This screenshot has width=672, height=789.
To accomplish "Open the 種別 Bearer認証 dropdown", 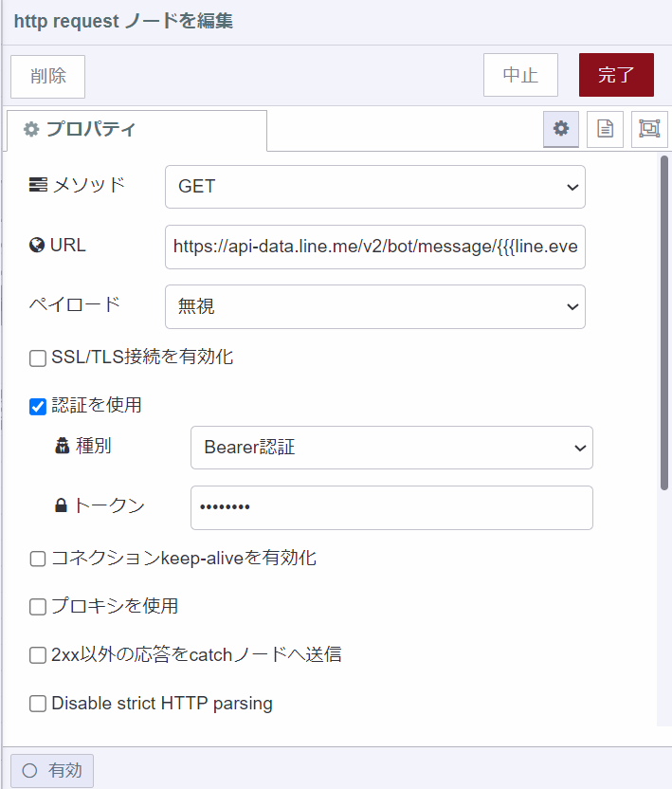I will click(x=391, y=448).
